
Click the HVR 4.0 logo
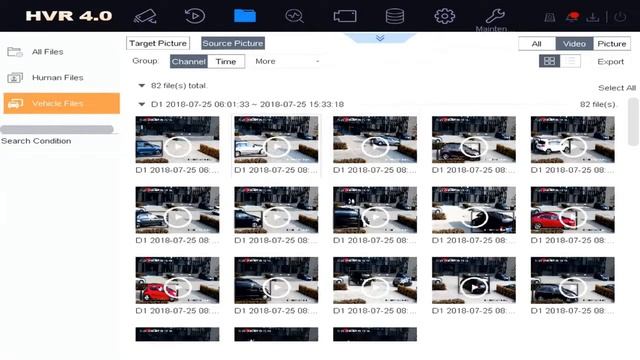pos(69,16)
